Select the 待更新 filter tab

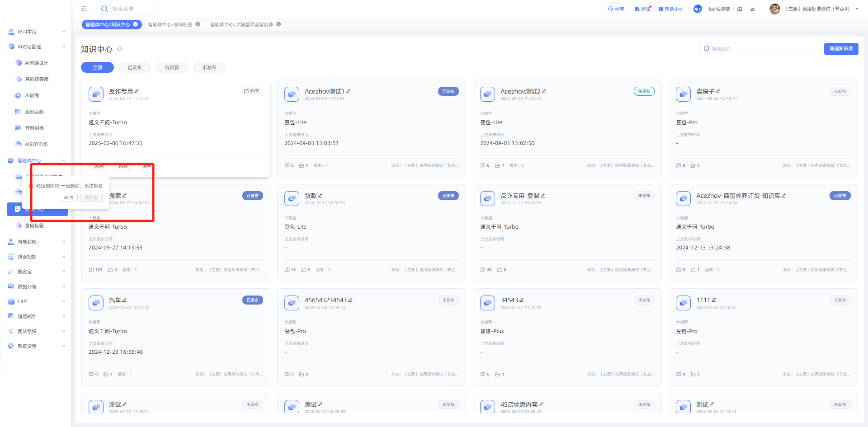click(x=172, y=67)
